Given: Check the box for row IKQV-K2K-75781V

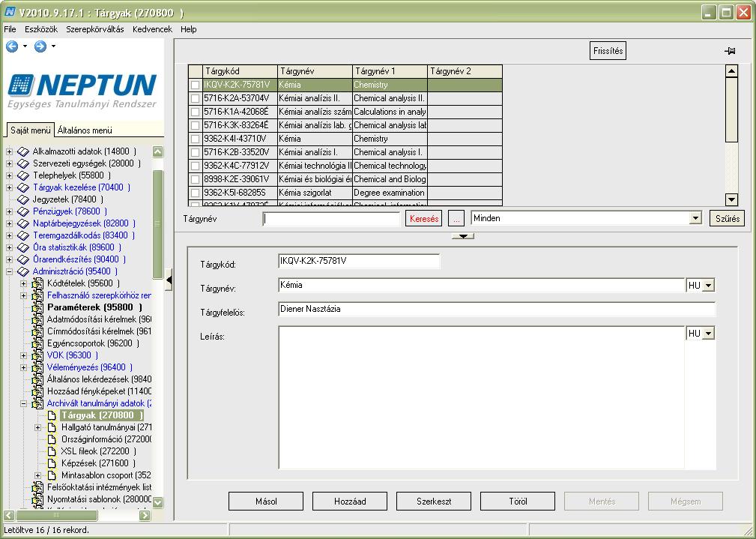Looking at the screenshot, I should (x=195, y=85).
